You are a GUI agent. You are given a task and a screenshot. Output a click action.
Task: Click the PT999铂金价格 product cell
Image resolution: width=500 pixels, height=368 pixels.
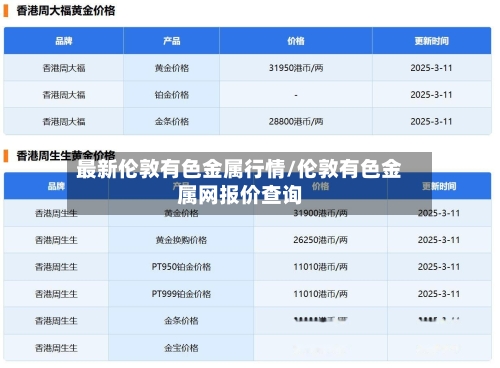click(x=181, y=294)
